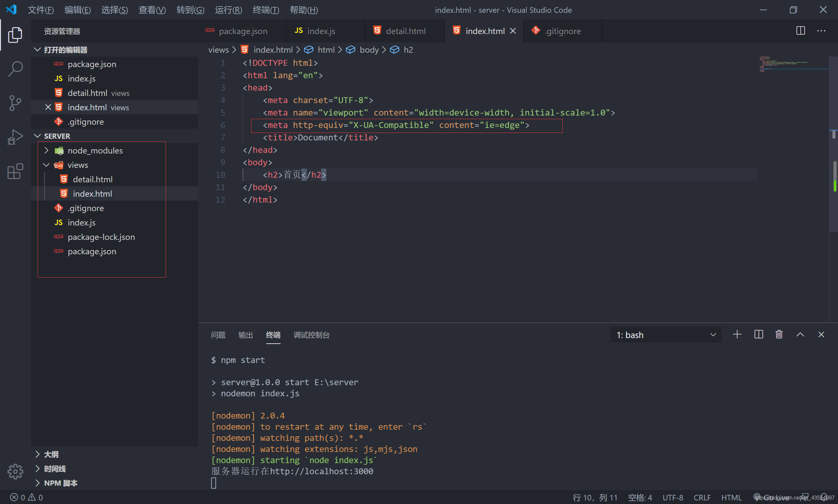This screenshot has width=838, height=504.
Task: Select index.html in views folder tree
Action: pos(115,194)
